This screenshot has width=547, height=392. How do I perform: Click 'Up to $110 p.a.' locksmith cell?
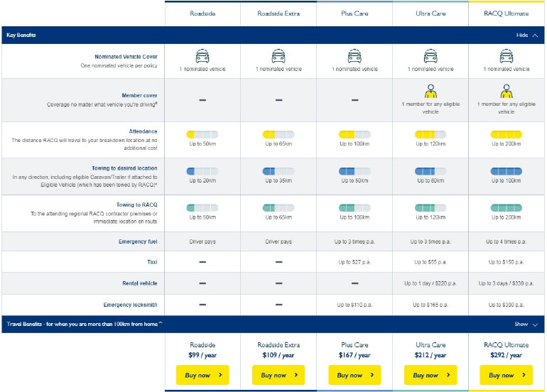coord(354,305)
